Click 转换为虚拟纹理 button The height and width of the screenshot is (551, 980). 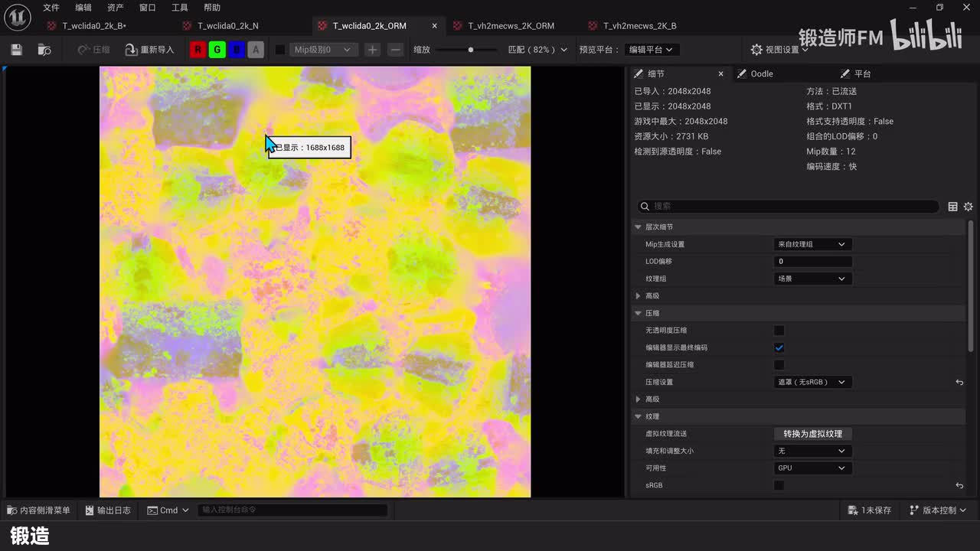(x=812, y=434)
